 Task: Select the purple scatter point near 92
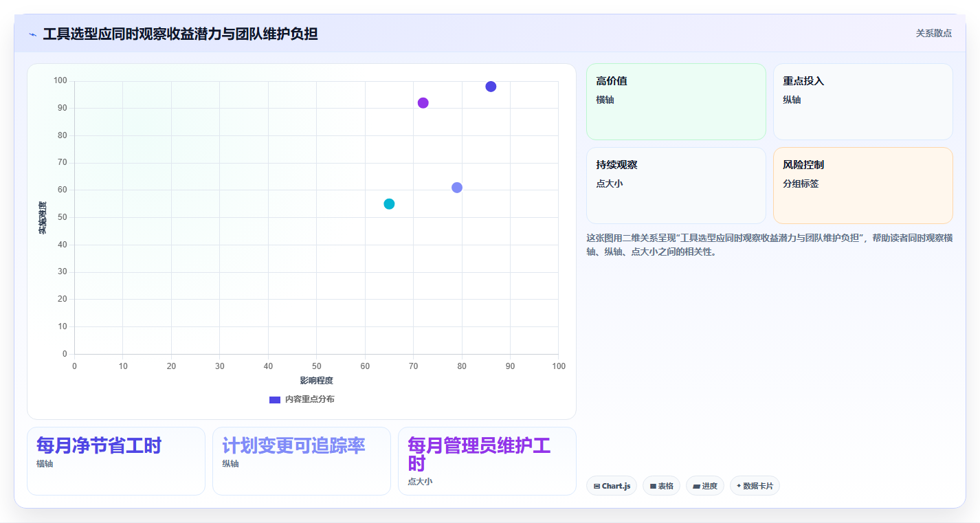pos(423,103)
